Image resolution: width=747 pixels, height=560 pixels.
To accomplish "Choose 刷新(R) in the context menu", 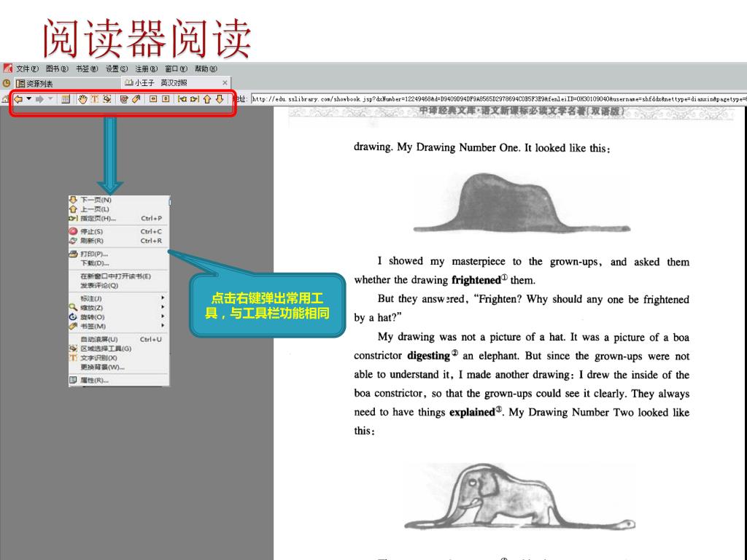I will (119, 241).
